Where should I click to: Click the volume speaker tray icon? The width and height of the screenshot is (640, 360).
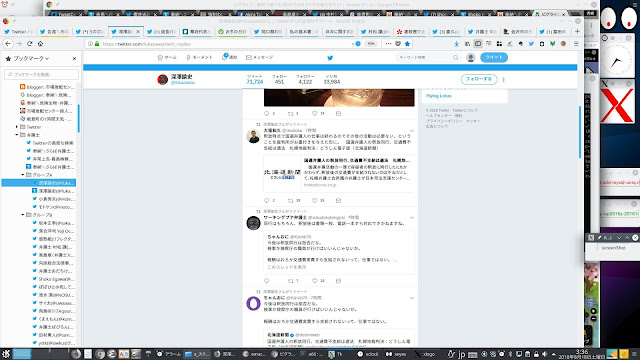click(x=544, y=354)
